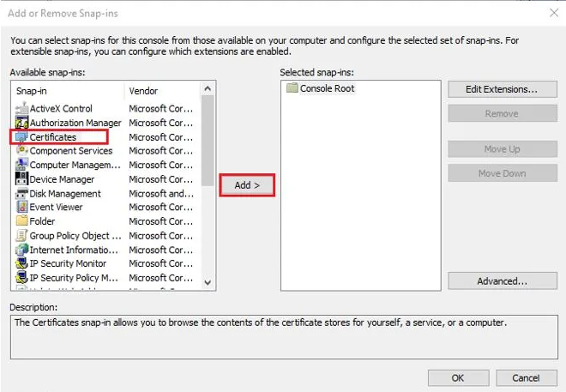The image size is (566, 392).
Task: Select the 'Folder' list entry
Action: pos(42,221)
